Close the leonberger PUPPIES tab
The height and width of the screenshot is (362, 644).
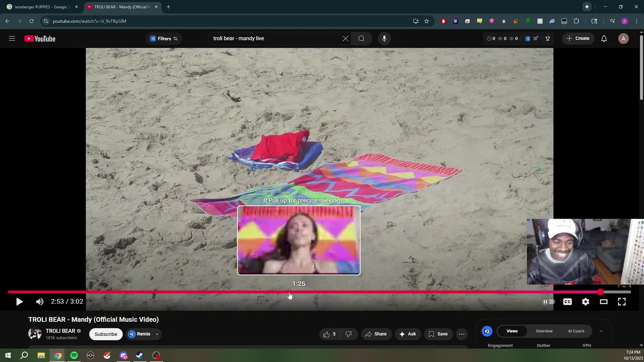tap(76, 7)
